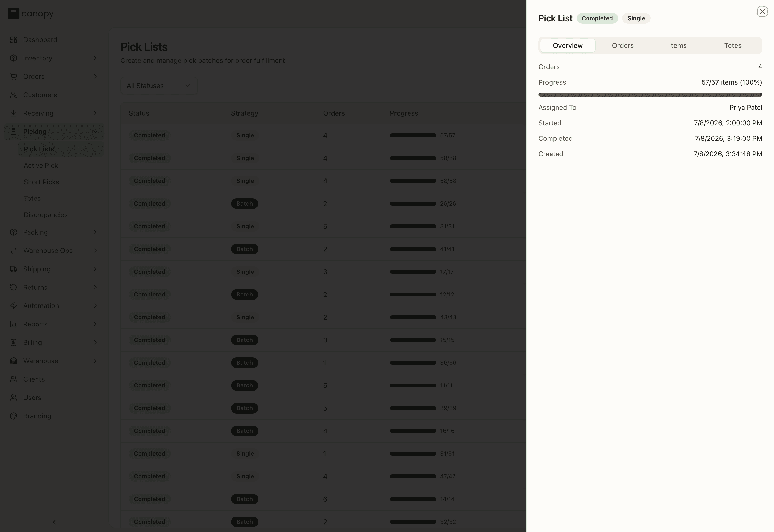Click the Automation lightning-bolt icon
The width and height of the screenshot is (774, 532).
coord(13,305)
